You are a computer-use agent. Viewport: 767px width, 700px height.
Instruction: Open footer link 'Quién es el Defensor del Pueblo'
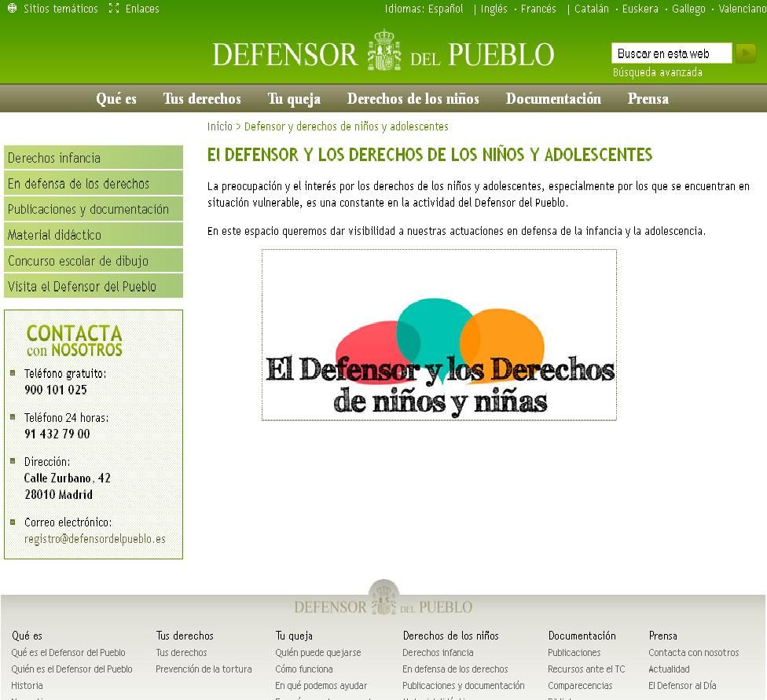[x=72, y=669]
